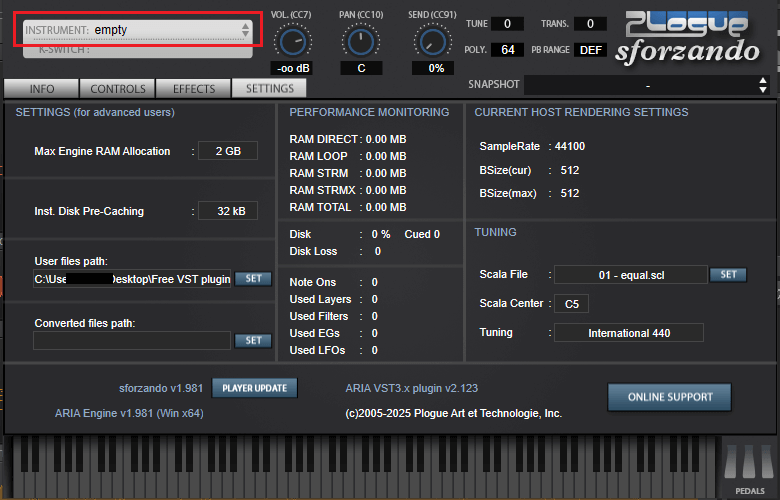The height and width of the screenshot is (500, 780).
Task: Click the POLY. value 64
Action: [x=507, y=50]
